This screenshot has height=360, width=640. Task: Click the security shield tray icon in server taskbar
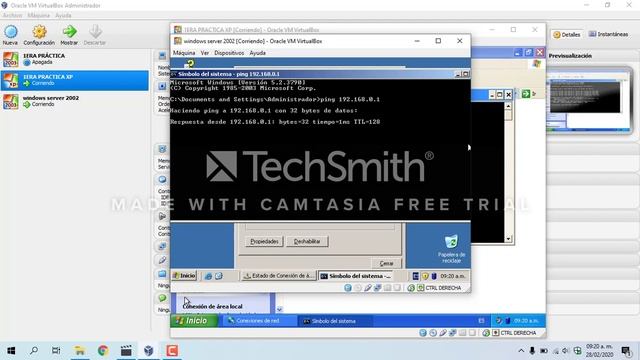click(x=425, y=276)
